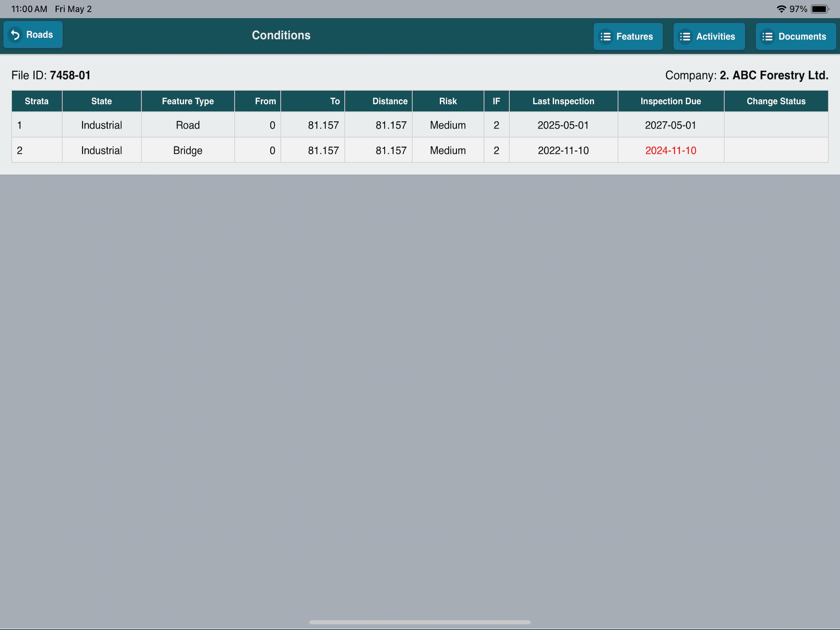The image size is (840, 630).
Task: Click the To column header
Action: click(x=312, y=101)
